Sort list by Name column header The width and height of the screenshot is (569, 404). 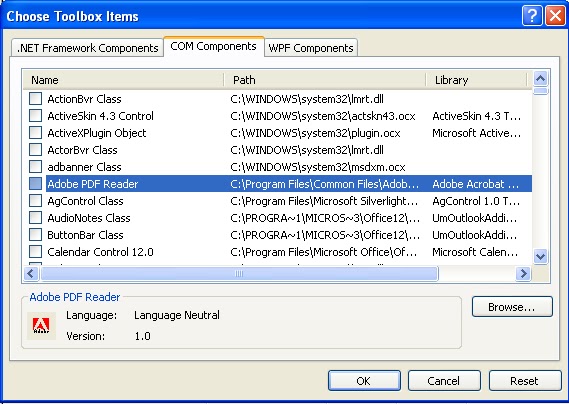pyautogui.click(x=123, y=80)
